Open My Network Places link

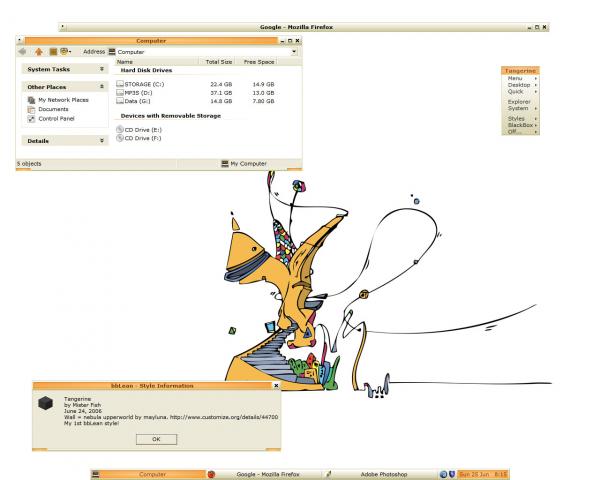[x=63, y=100]
